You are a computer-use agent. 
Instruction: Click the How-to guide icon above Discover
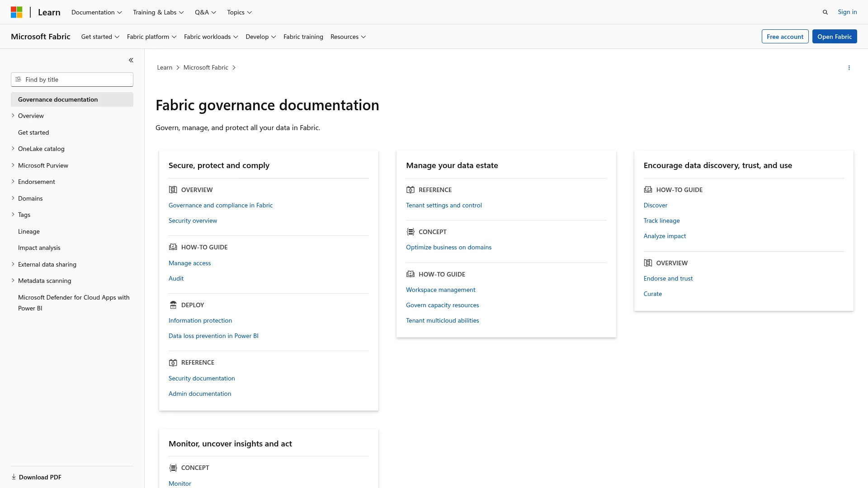648,190
